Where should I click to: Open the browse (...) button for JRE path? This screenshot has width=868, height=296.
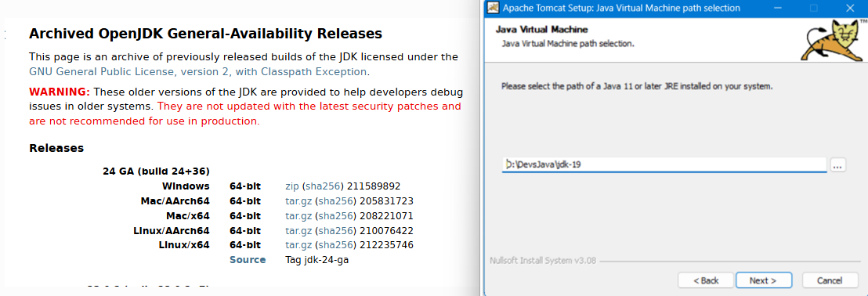pos(837,164)
